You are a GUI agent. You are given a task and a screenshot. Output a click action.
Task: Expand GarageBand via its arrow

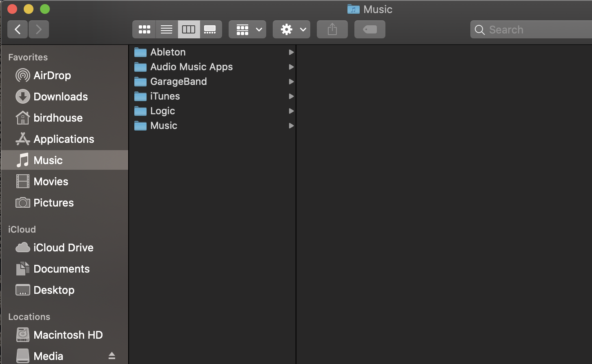click(291, 82)
